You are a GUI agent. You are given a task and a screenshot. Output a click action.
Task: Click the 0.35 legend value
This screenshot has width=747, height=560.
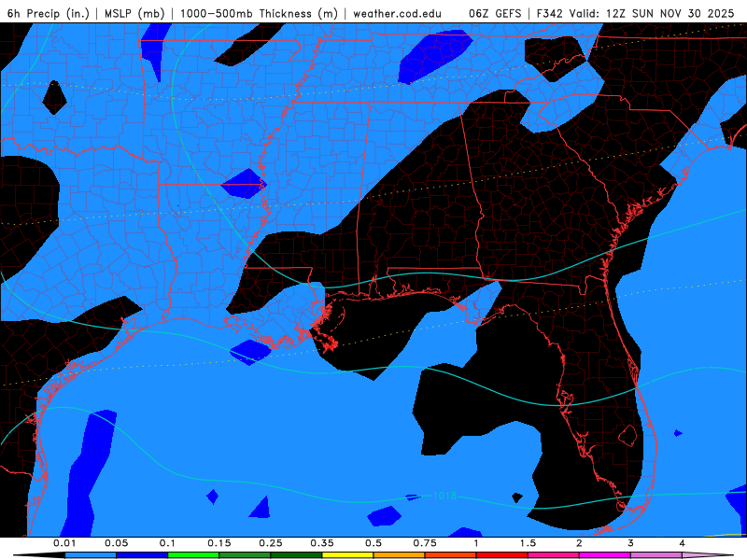click(322, 543)
